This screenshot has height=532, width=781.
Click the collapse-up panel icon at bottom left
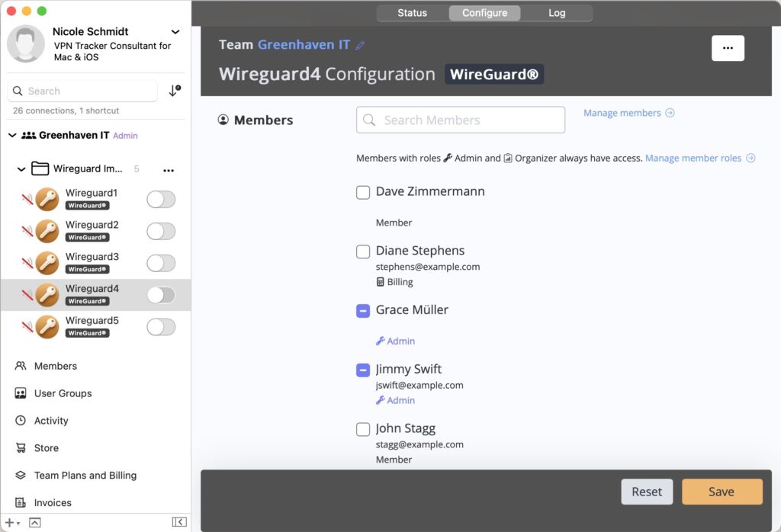click(35, 523)
